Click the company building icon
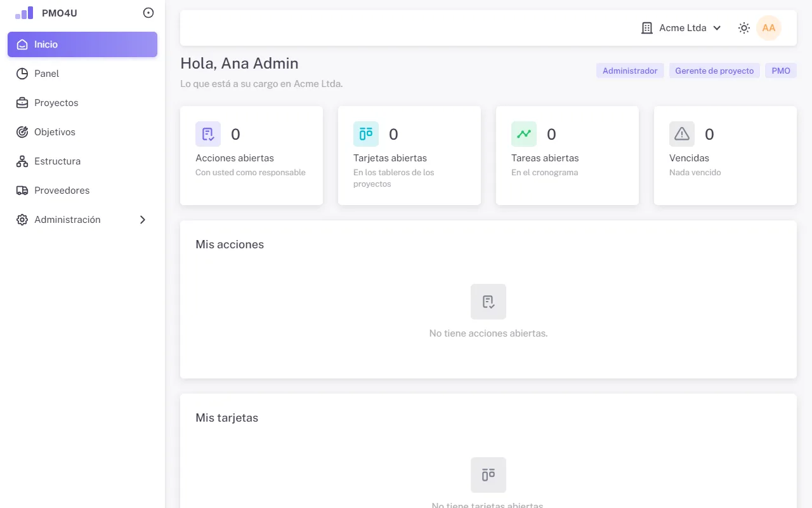Image resolution: width=812 pixels, height=508 pixels. tap(647, 28)
